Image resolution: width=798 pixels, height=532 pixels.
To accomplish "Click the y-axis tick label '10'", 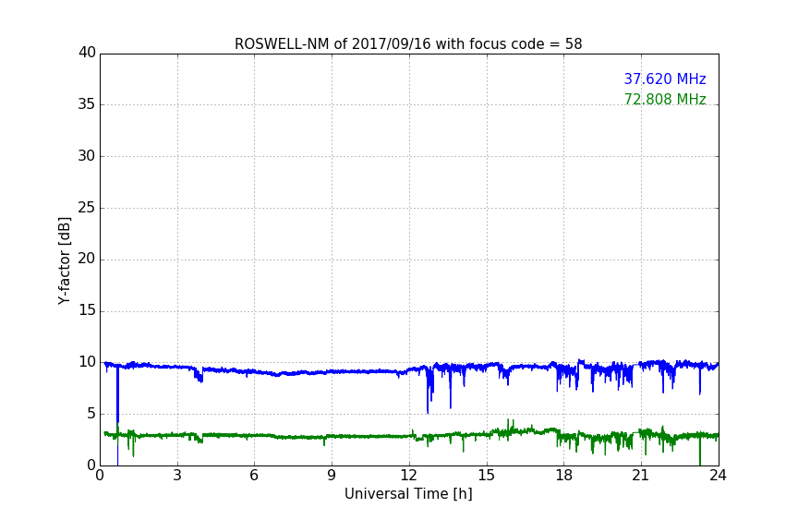I will click(x=87, y=362).
